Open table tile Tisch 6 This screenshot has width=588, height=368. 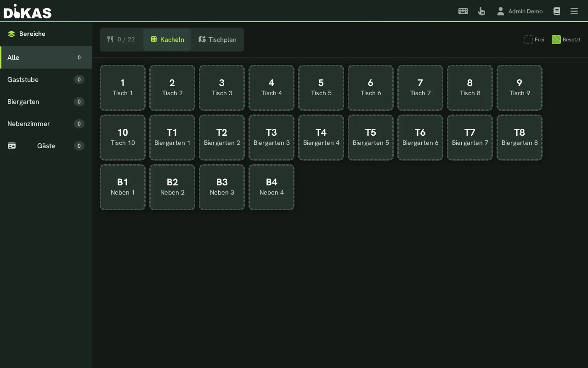tap(371, 88)
